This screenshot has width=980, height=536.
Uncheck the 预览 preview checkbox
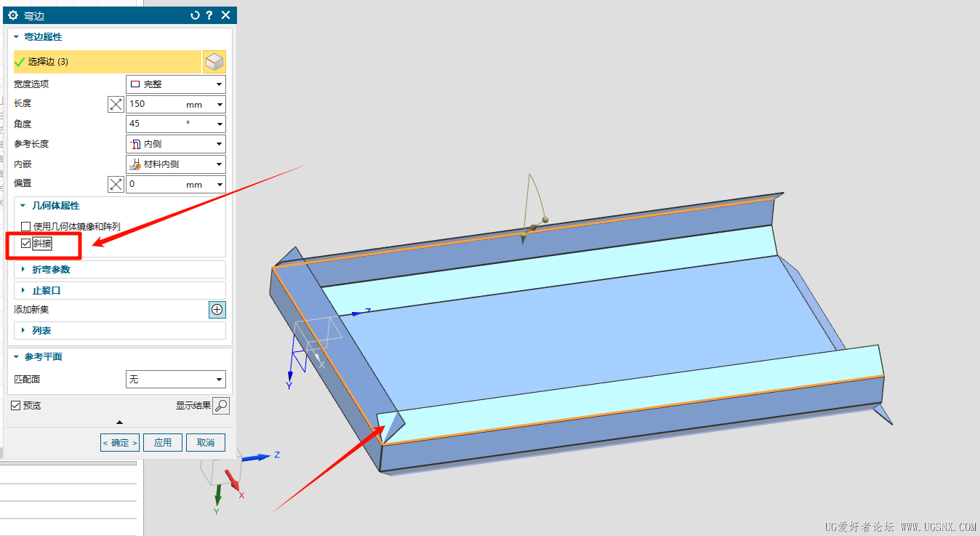click(x=15, y=405)
